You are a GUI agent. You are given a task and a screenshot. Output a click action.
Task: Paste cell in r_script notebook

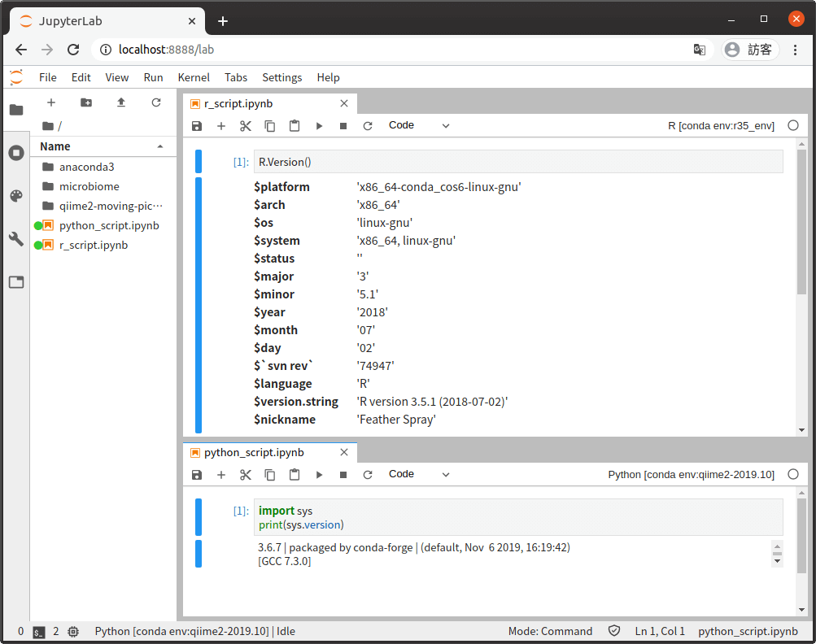(295, 126)
